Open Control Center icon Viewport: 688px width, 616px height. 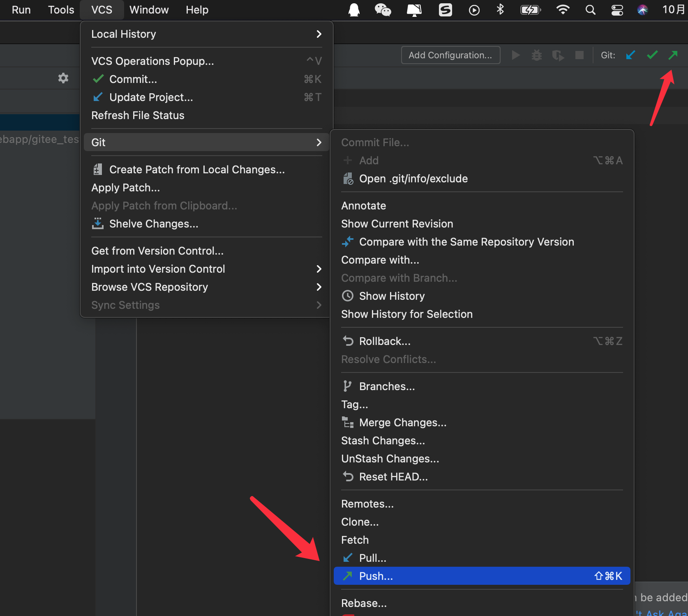point(617,10)
